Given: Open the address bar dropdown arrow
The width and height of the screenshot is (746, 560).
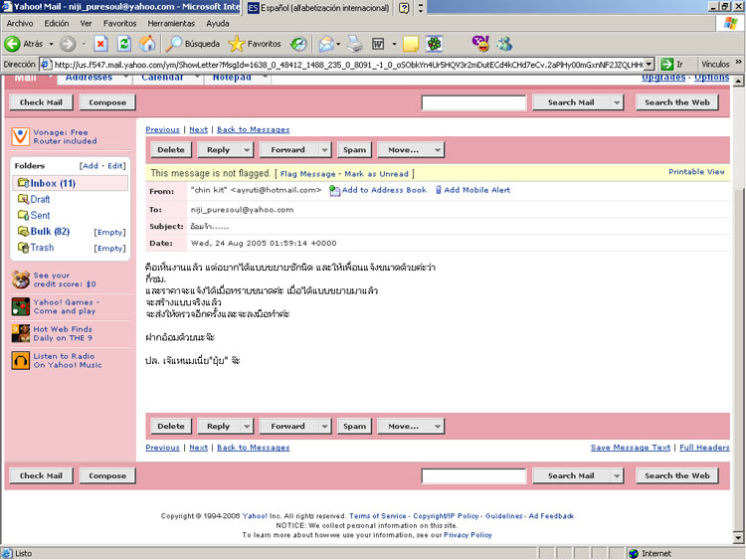Looking at the screenshot, I should click(649, 65).
